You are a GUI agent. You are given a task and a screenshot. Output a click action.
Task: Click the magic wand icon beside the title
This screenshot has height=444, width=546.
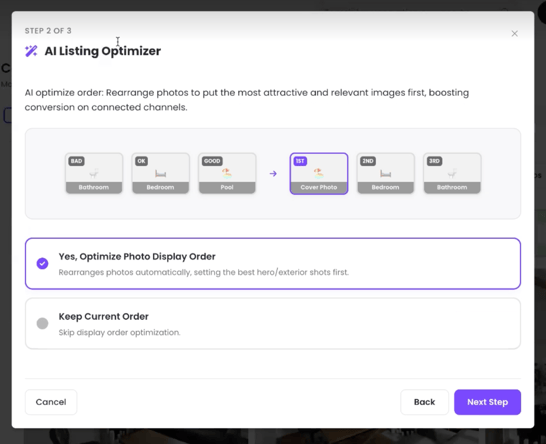(x=31, y=51)
